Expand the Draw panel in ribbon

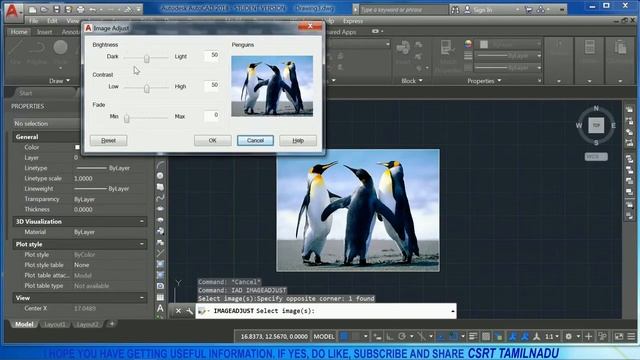pos(60,81)
